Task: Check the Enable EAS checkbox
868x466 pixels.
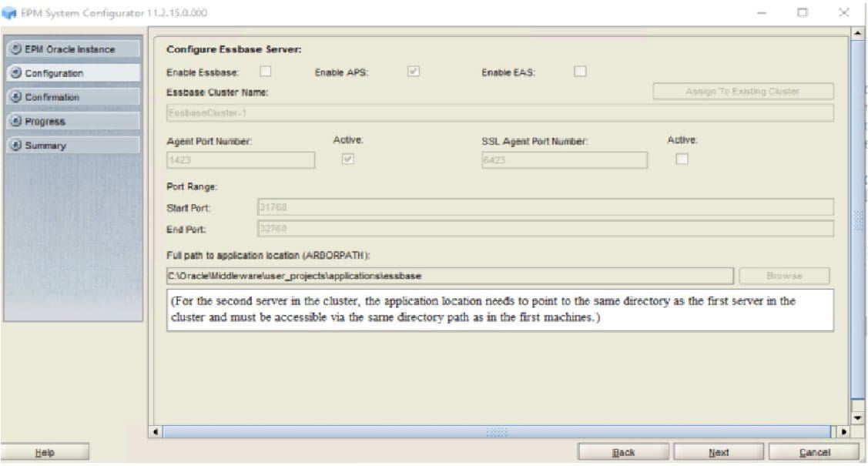Action: point(580,72)
